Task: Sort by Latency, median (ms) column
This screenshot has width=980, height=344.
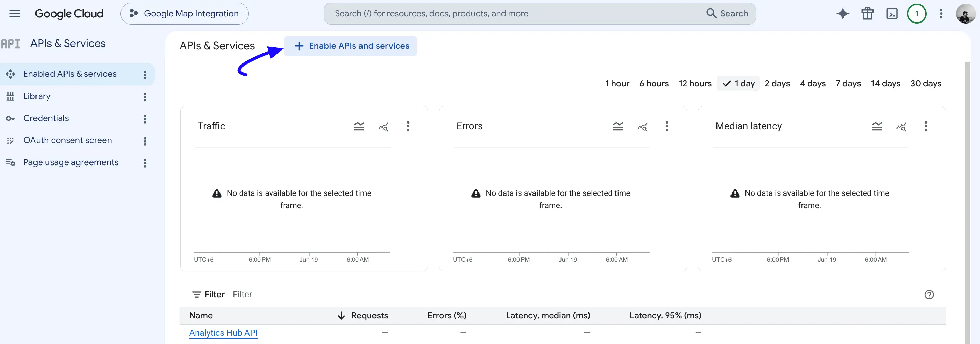Action: pos(548,315)
